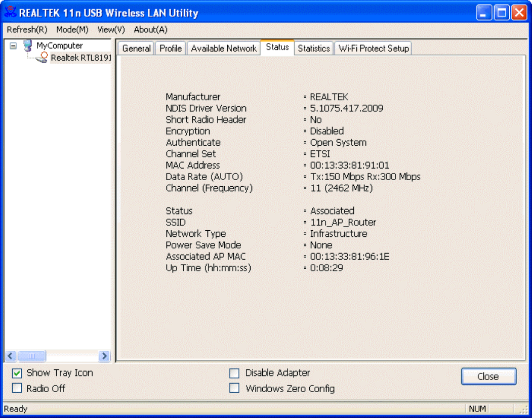Switch to the Statistics tab
The image size is (532, 418).
click(314, 49)
